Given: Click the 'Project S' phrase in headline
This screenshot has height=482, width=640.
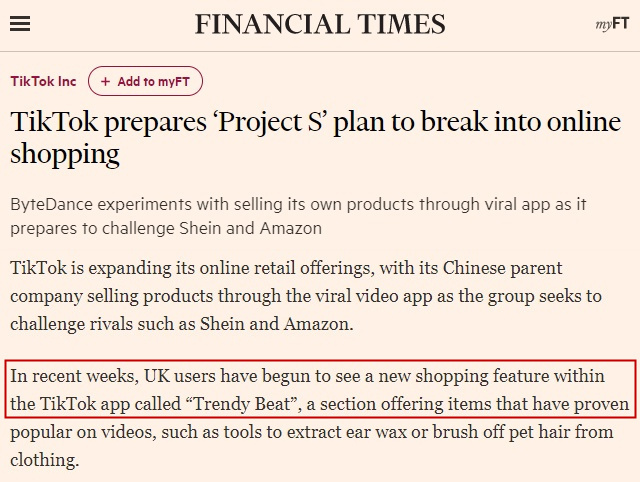Looking at the screenshot, I should pyautogui.click(x=270, y=122).
